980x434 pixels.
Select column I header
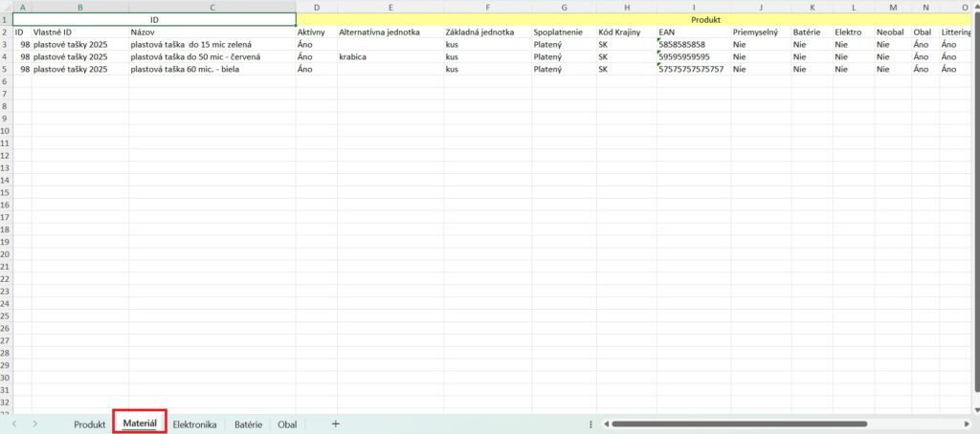[x=693, y=8]
